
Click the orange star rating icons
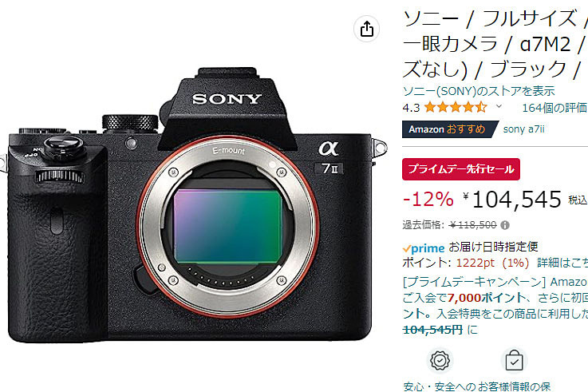click(456, 108)
